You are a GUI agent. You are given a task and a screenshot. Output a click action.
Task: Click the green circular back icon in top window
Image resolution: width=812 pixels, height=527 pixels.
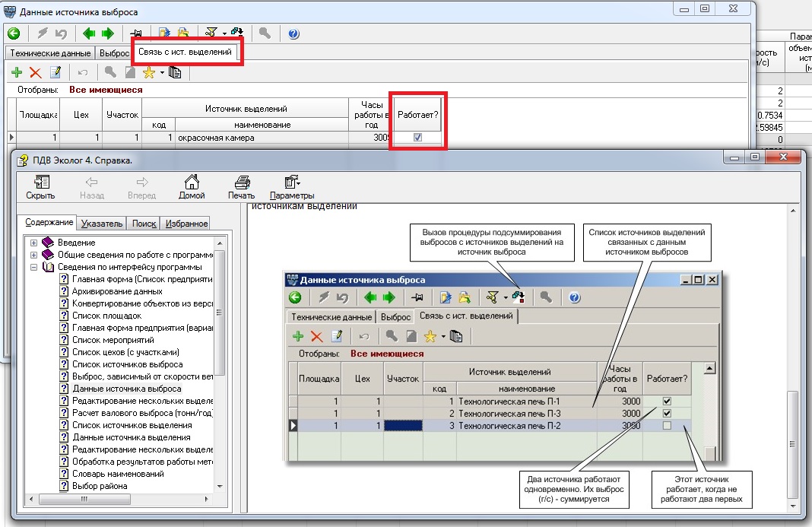[x=14, y=33]
